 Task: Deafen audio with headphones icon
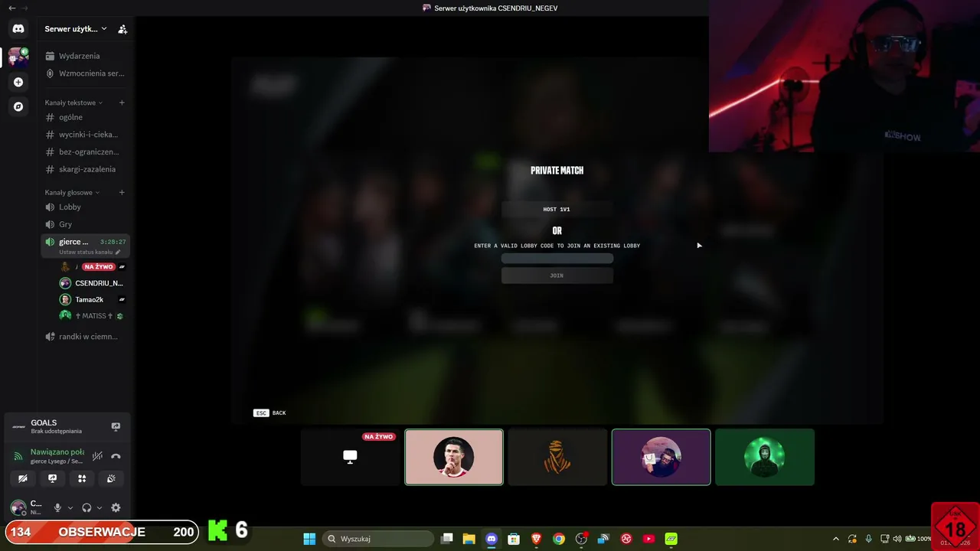[87, 507]
